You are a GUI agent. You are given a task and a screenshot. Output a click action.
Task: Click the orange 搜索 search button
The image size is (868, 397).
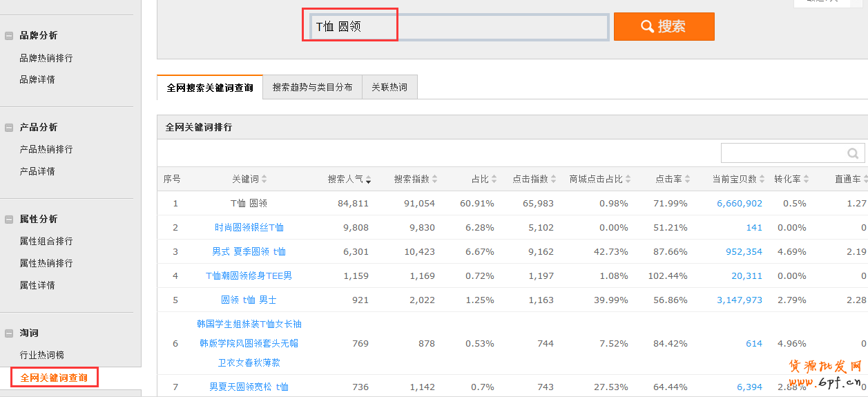[664, 27]
